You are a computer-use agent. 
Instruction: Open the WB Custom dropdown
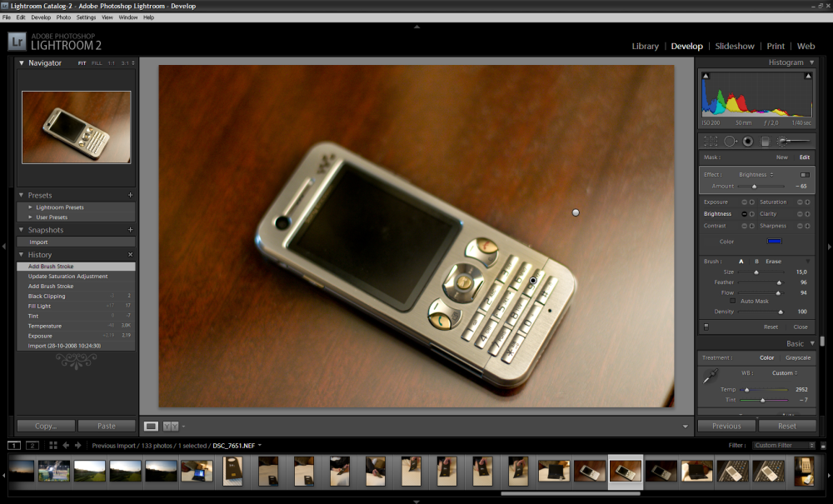click(785, 373)
